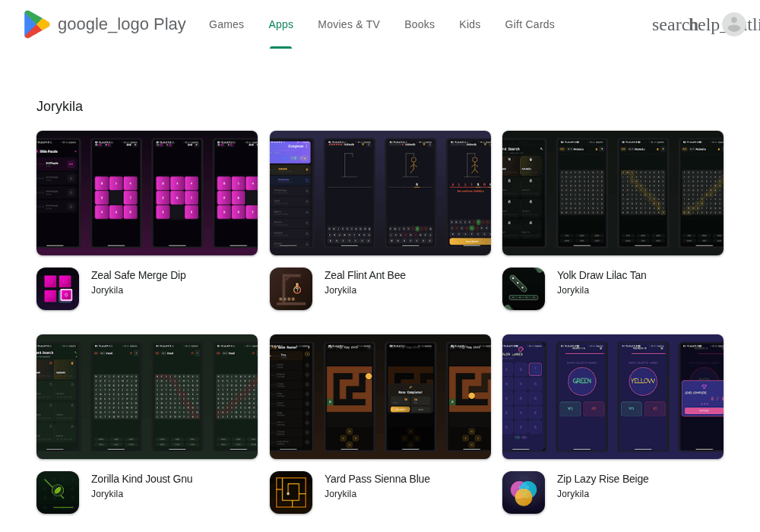
Task: Open the Gift Cards tab
Action: coord(529,24)
